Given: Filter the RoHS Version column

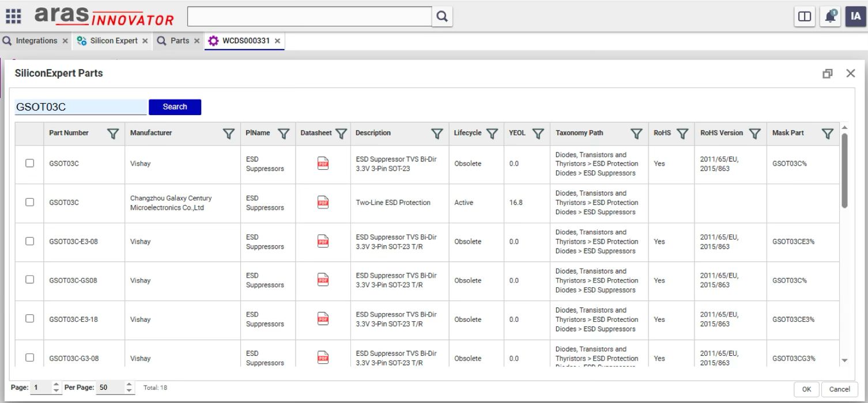Looking at the screenshot, I should point(754,134).
